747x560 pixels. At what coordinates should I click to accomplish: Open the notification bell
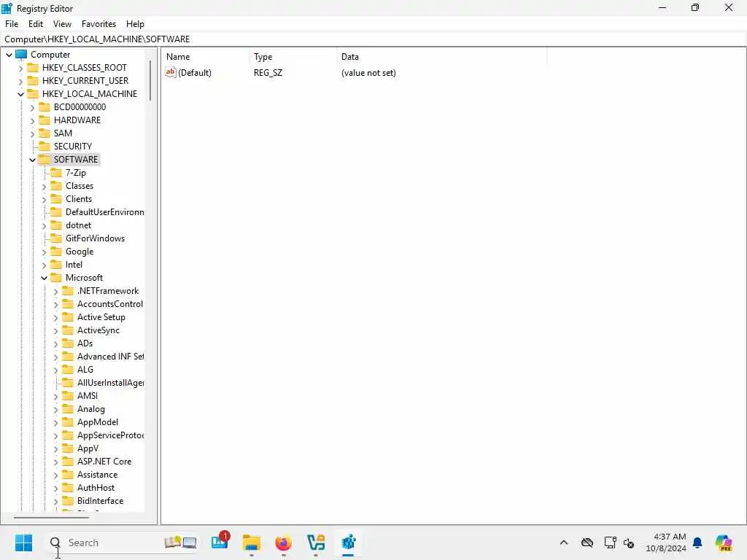[697, 542]
